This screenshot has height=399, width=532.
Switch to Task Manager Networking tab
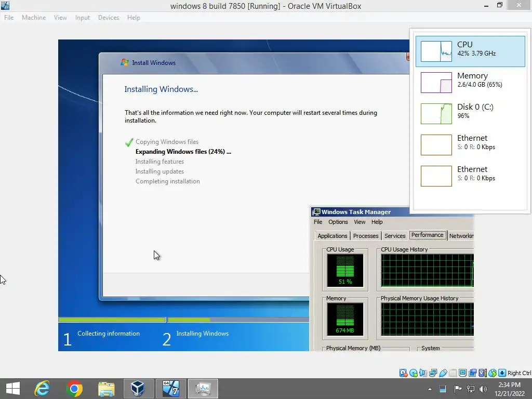461,236
